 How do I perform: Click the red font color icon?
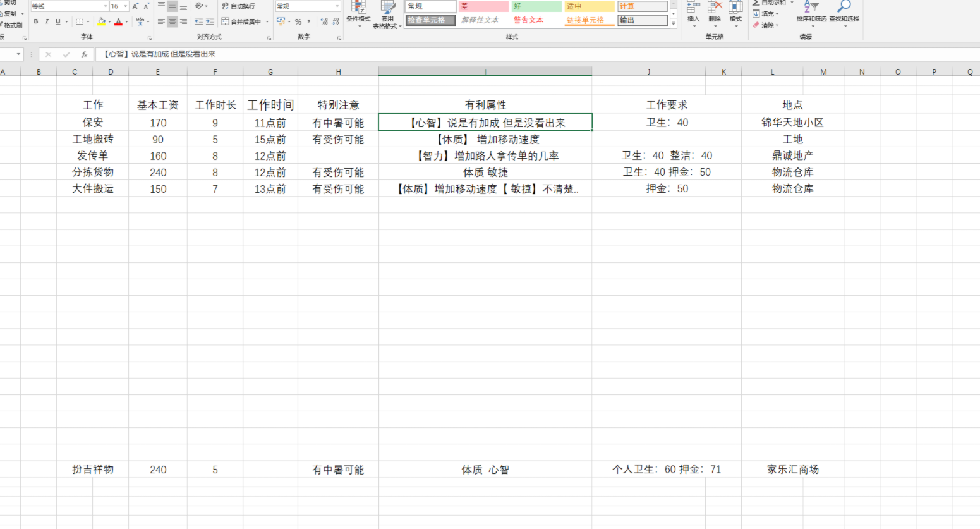click(118, 21)
